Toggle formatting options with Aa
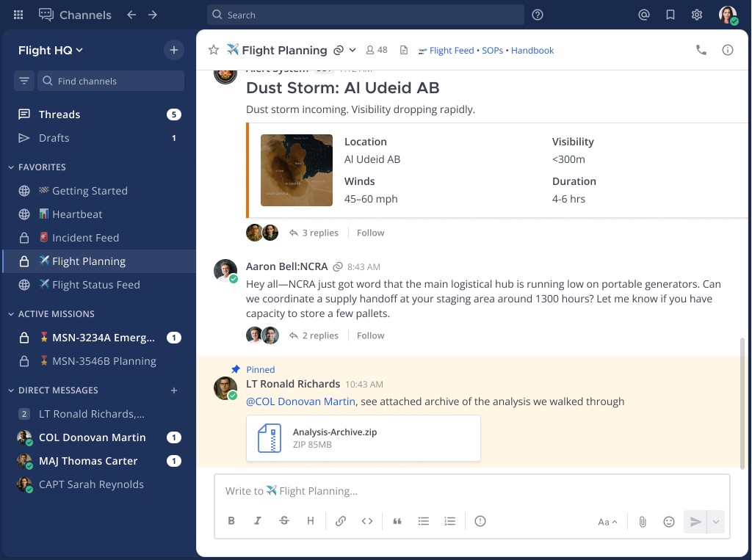Screen dimensions: 752x560 [607, 522]
